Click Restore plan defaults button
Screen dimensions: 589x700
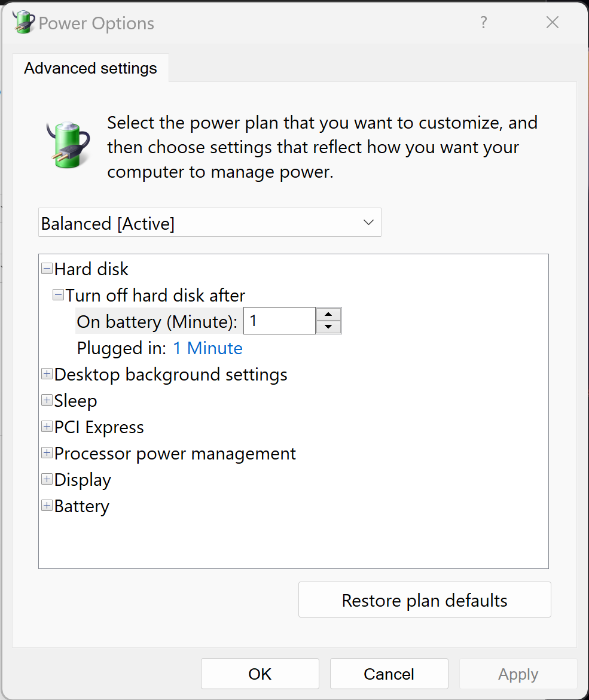coord(425,600)
